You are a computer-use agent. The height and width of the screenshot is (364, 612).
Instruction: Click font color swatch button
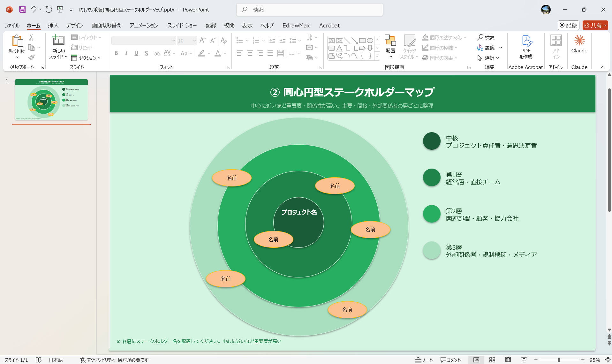pyautogui.click(x=218, y=53)
